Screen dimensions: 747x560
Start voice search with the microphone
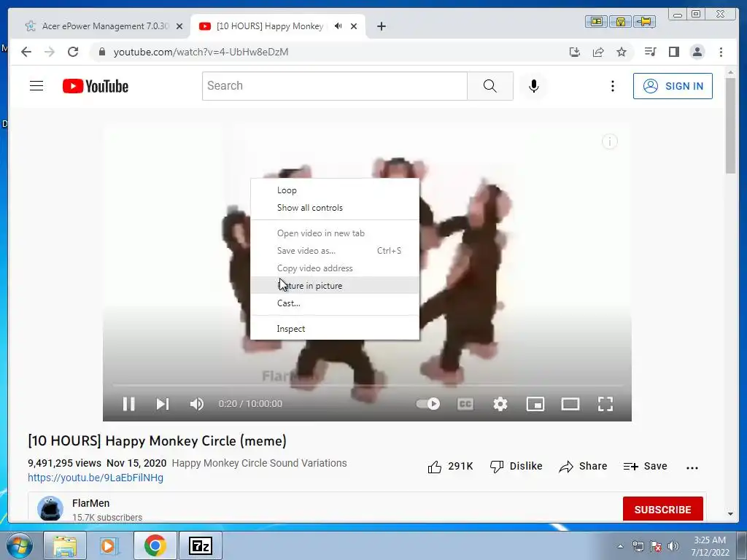[533, 86]
